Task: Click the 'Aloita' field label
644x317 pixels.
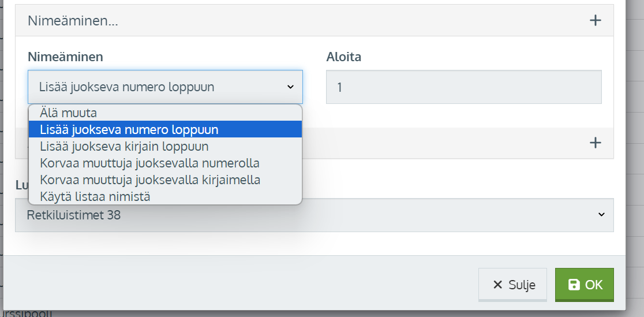Action: [x=343, y=57]
